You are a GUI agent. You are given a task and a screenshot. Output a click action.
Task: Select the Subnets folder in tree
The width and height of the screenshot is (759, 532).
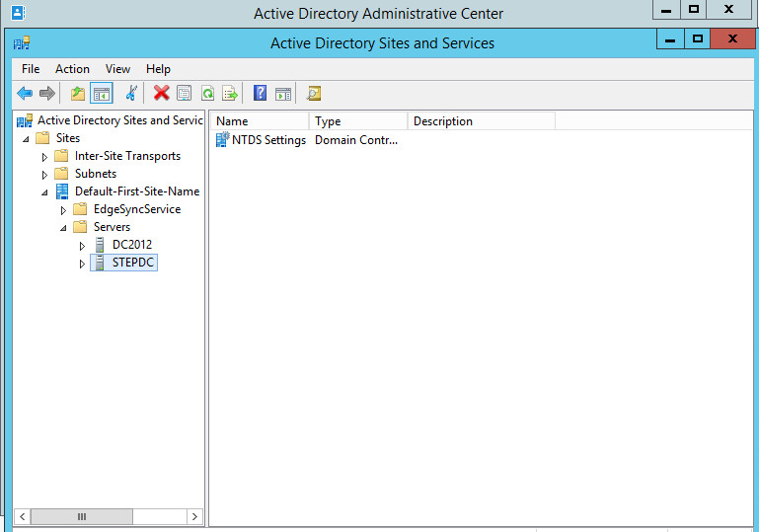tap(95, 174)
